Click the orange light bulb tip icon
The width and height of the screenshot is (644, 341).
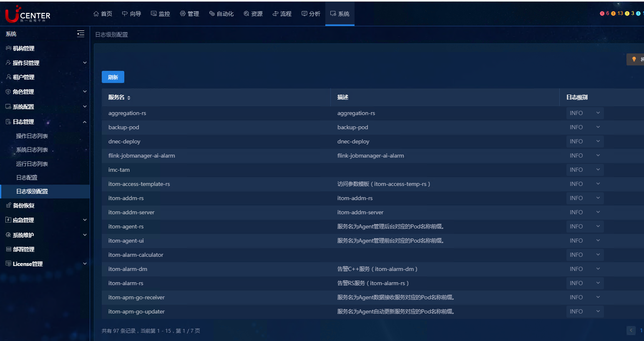634,59
